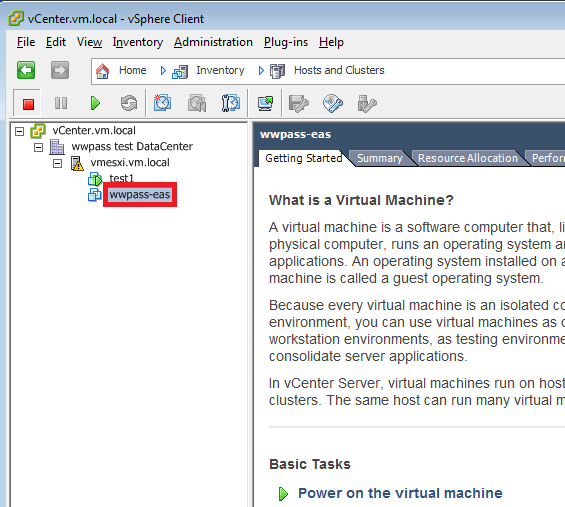Image resolution: width=565 pixels, height=507 pixels.
Task: Click the vSphere Client title bar icon
Action: [x=16, y=18]
